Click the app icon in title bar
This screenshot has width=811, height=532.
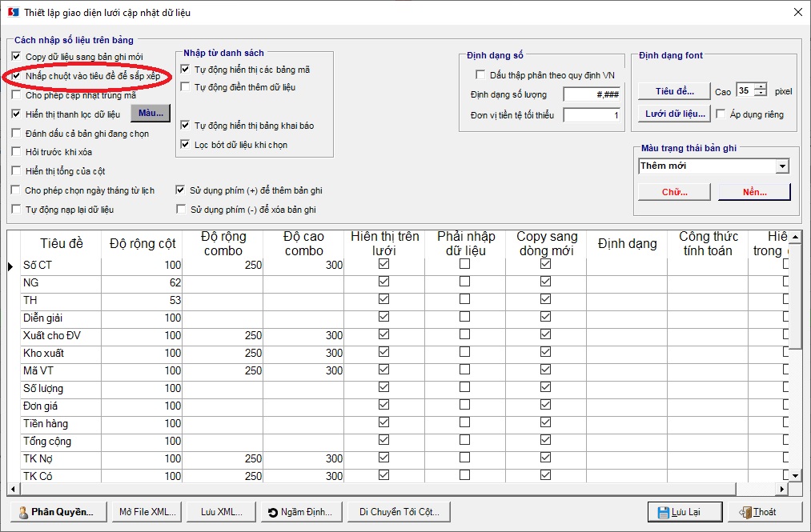(x=13, y=12)
